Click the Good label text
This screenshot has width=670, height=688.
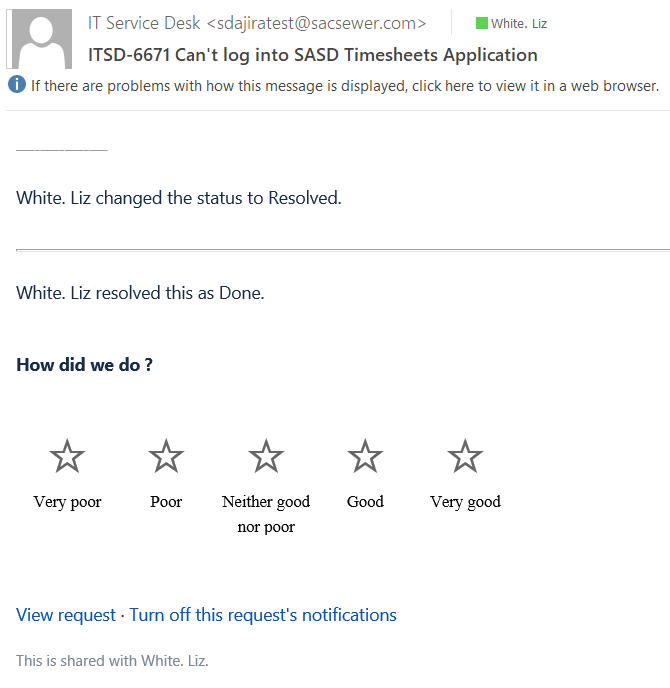(x=365, y=501)
